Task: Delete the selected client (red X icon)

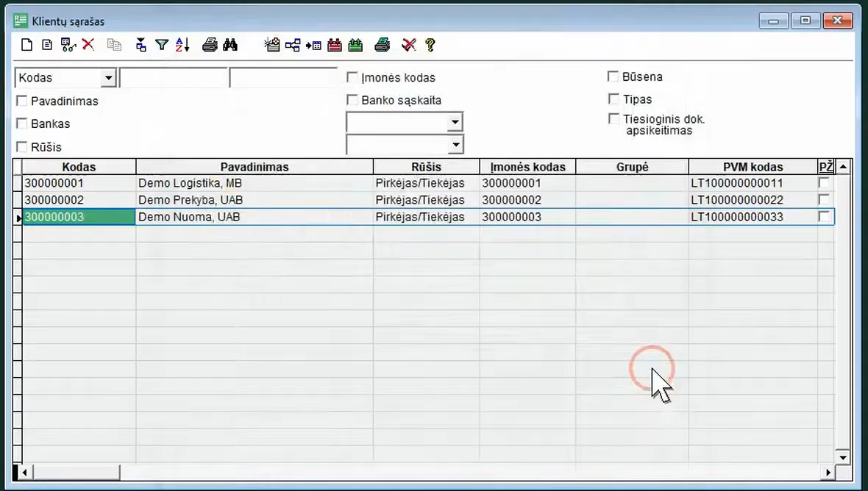Action: 88,44
